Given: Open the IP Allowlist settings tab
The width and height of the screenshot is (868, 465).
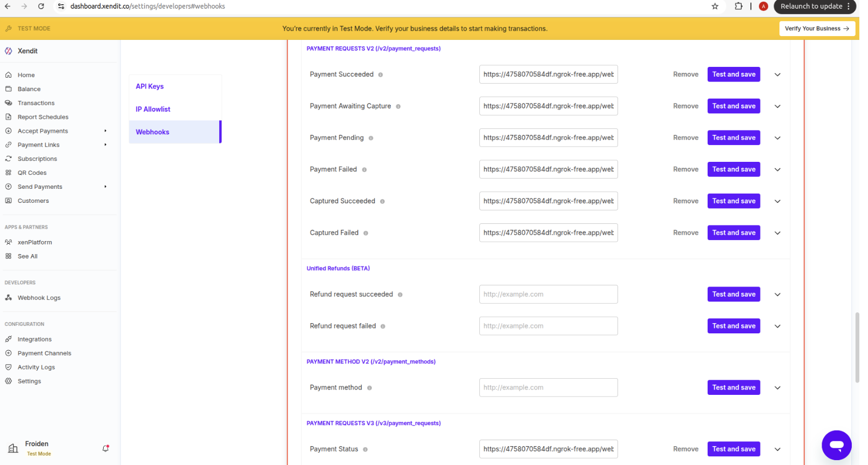Looking at the screenshot, I should 175,109.
